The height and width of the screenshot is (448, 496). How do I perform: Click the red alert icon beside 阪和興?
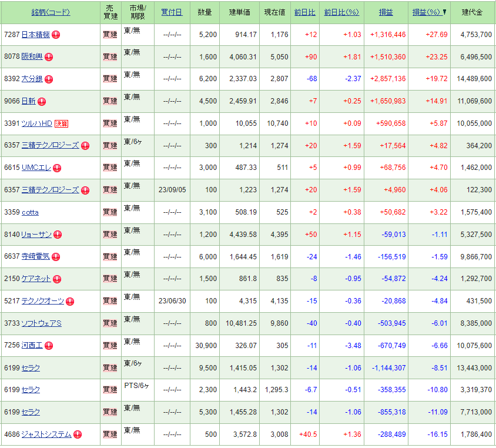(x=49, y=57)
